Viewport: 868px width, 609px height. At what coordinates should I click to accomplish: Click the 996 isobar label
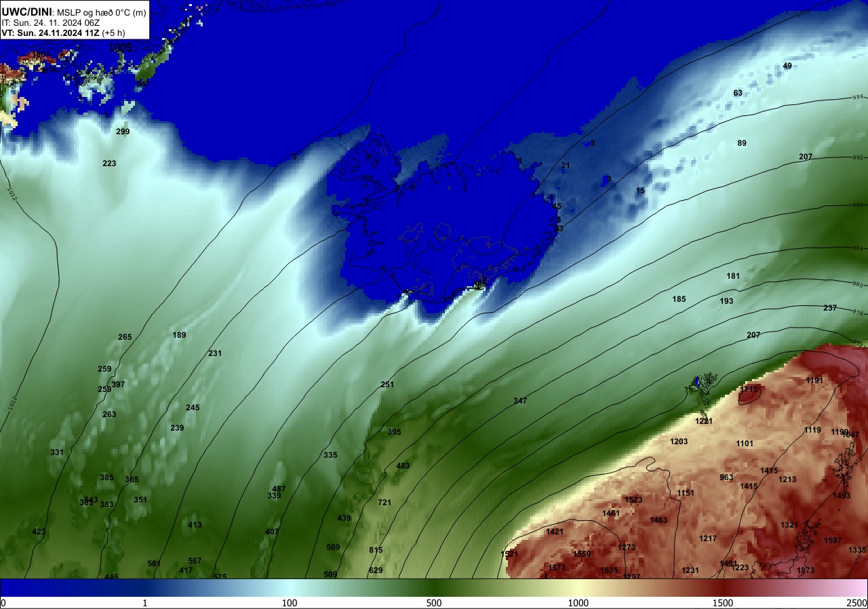(858, 98)
